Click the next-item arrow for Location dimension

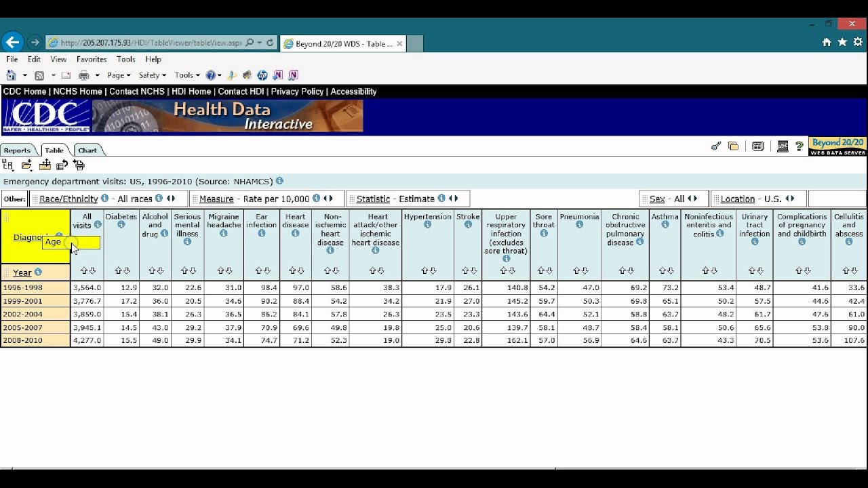pyautogui.click(x=792, y=199)
